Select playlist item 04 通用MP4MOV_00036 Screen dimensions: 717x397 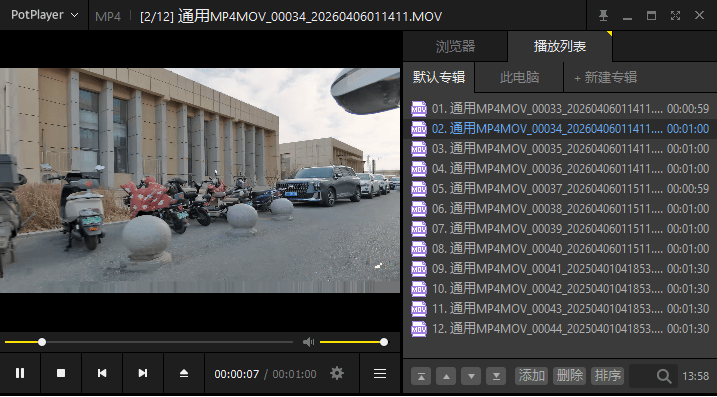tap(560, 169)
